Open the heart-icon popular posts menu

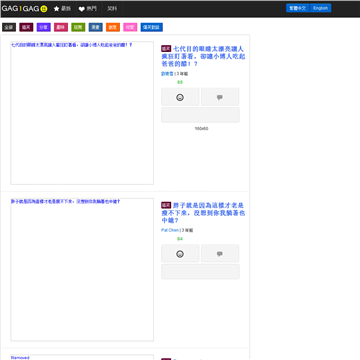88,9
